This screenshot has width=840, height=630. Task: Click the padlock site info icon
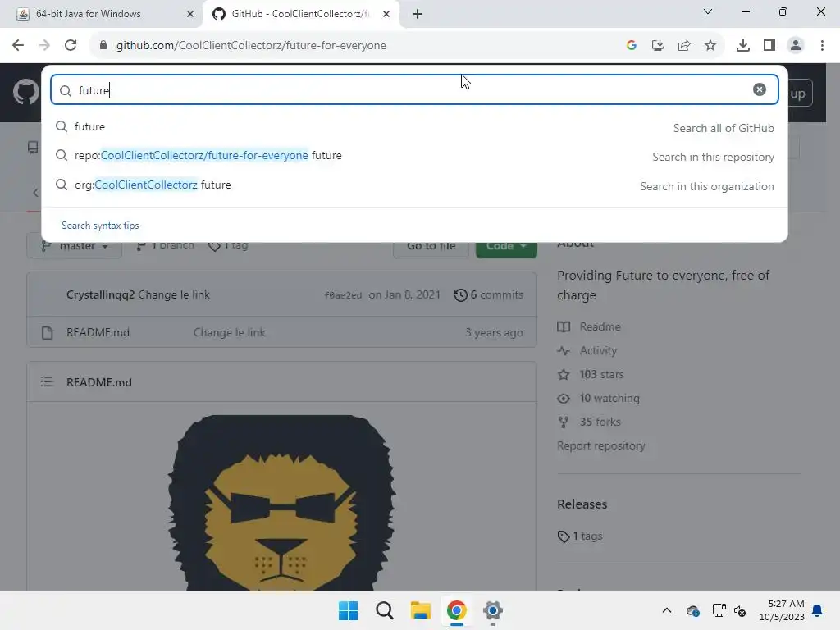pyautogui.click(x=103, y=46)
